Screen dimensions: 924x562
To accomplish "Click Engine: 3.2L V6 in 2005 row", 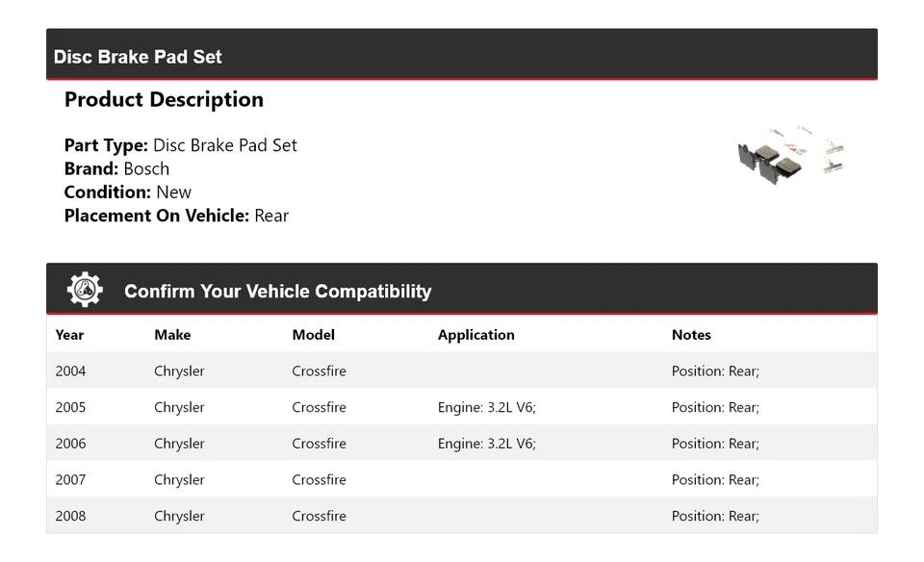I will (486, 407).
